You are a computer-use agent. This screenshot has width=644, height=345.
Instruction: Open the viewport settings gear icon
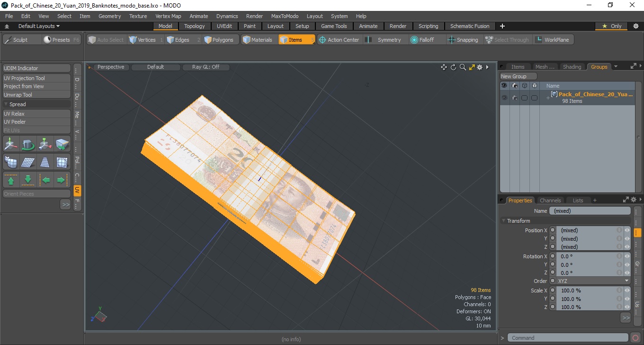pyautogui.click(x=480, y=67)
